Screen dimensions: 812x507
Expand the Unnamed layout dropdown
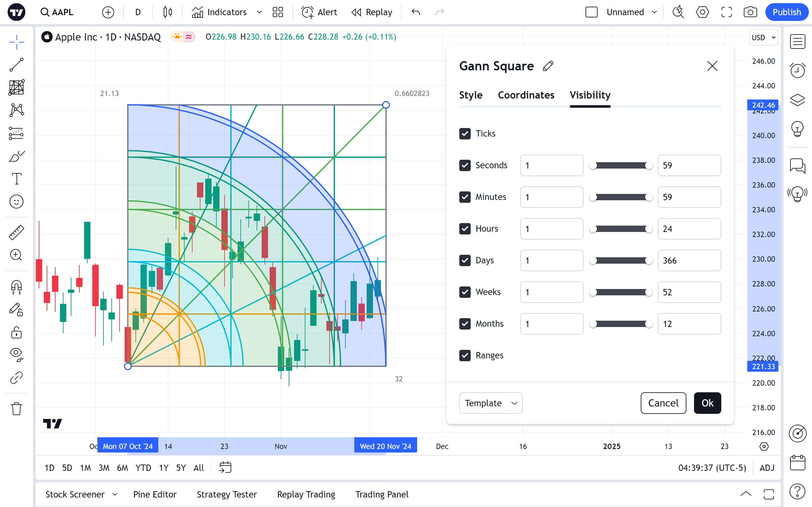[654, 12]
